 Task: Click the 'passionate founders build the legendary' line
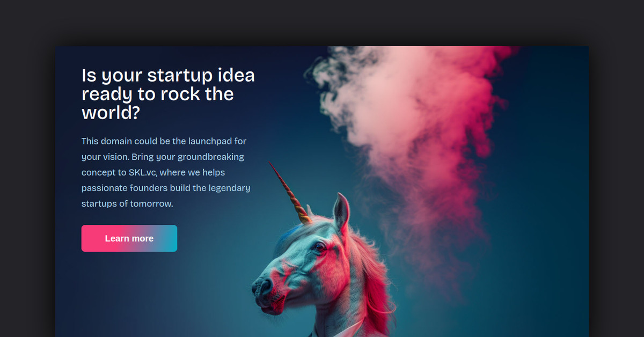tap(166, 188)
